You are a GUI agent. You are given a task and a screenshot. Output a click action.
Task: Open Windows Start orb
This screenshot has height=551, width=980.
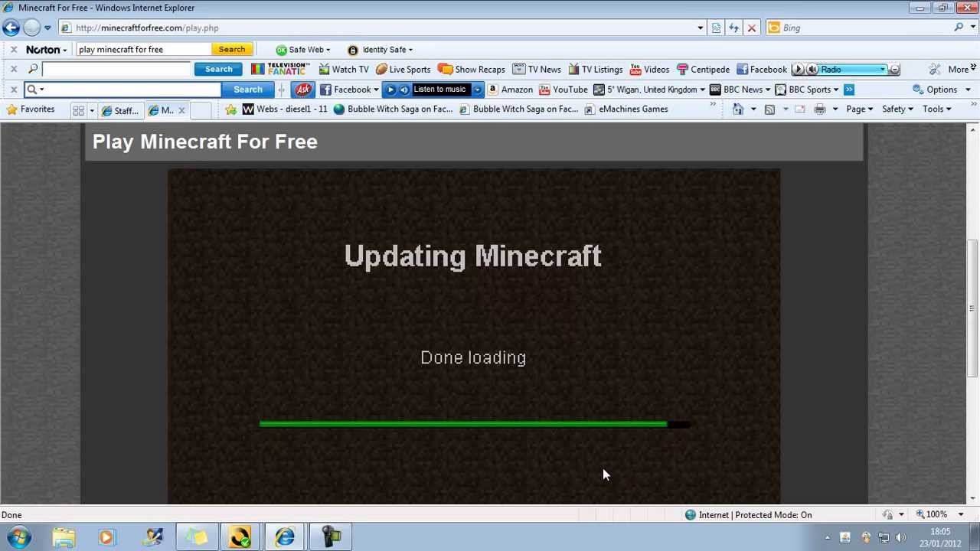18,537
